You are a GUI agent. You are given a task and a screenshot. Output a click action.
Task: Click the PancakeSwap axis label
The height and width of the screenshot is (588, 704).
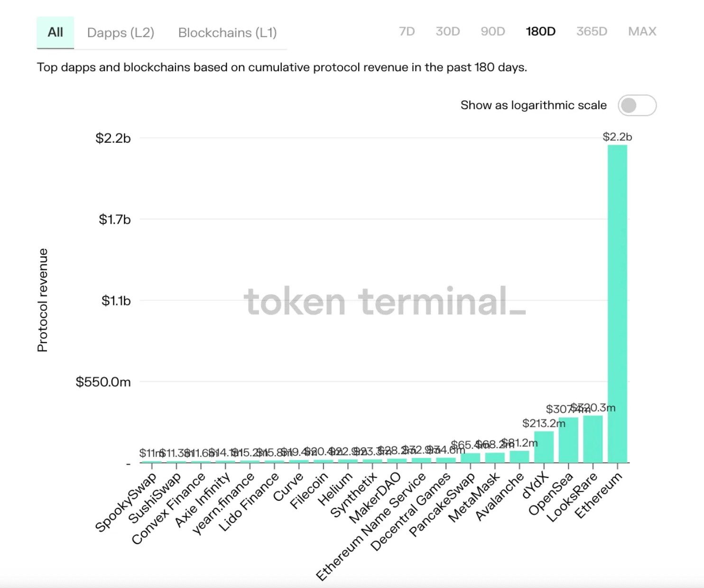pyautogui.click(x=442, y=505)
